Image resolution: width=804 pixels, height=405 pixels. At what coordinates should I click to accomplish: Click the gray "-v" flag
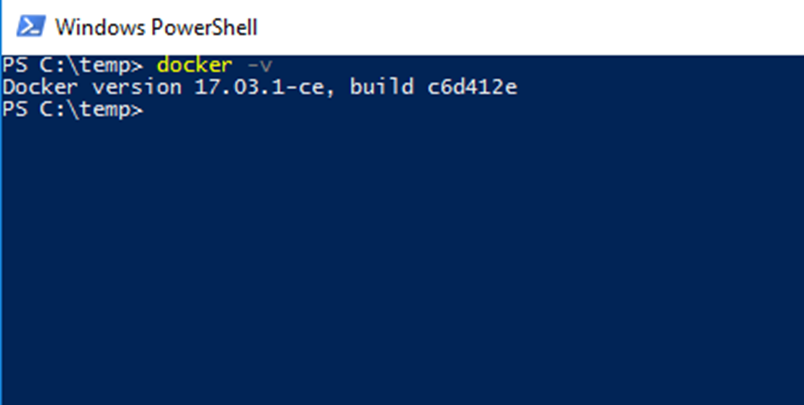coord(259,66)
